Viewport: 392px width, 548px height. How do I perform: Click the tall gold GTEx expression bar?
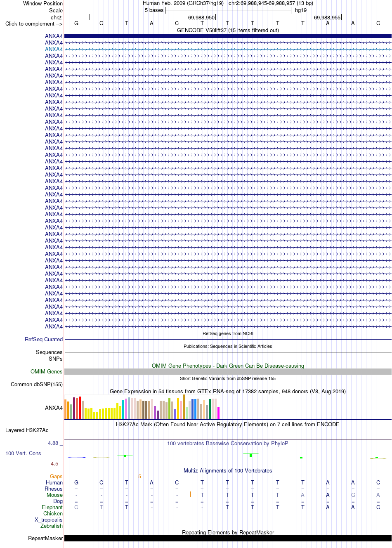[x=184, y=406]
